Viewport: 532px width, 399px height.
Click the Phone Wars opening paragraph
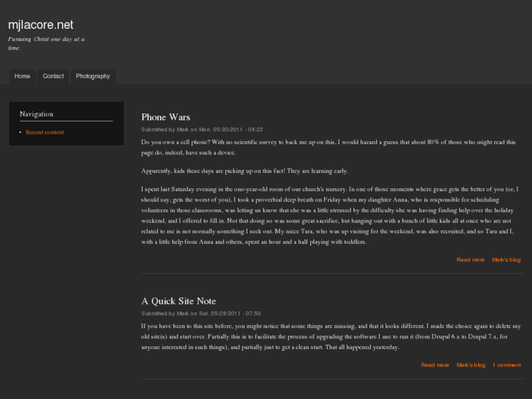click(328, 147)
